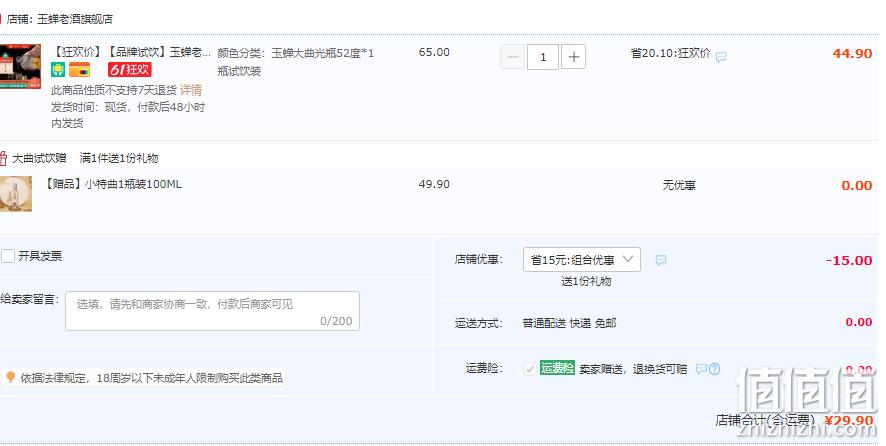Image resolution: width=886 pixels, height=446 pixels.
Task: Open the comment bubble in the 运费险 row
Action: click(701, 369)
